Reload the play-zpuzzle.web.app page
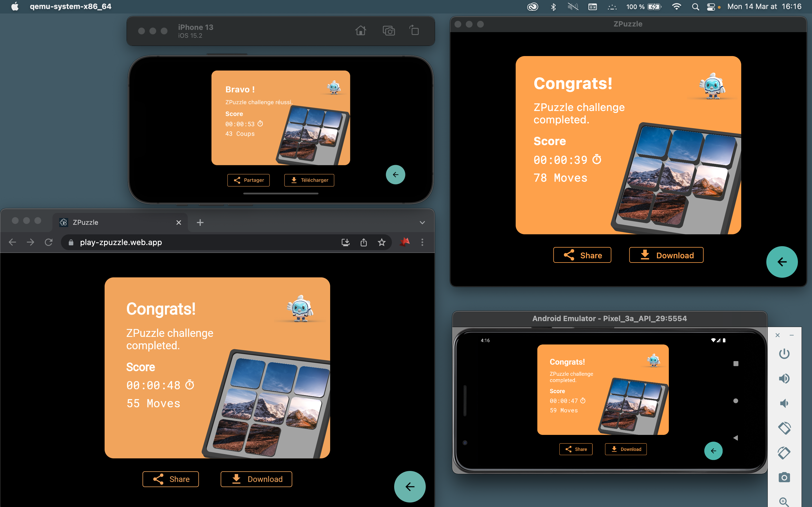 pyautogui.click(x=49, y=242)
